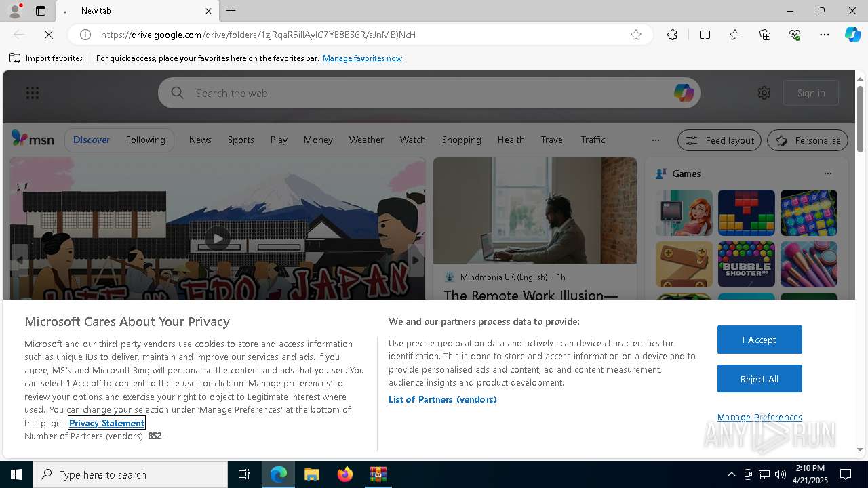The image size is (868, 488).
Task: Open the Money section
Action: tap(318, 140)
